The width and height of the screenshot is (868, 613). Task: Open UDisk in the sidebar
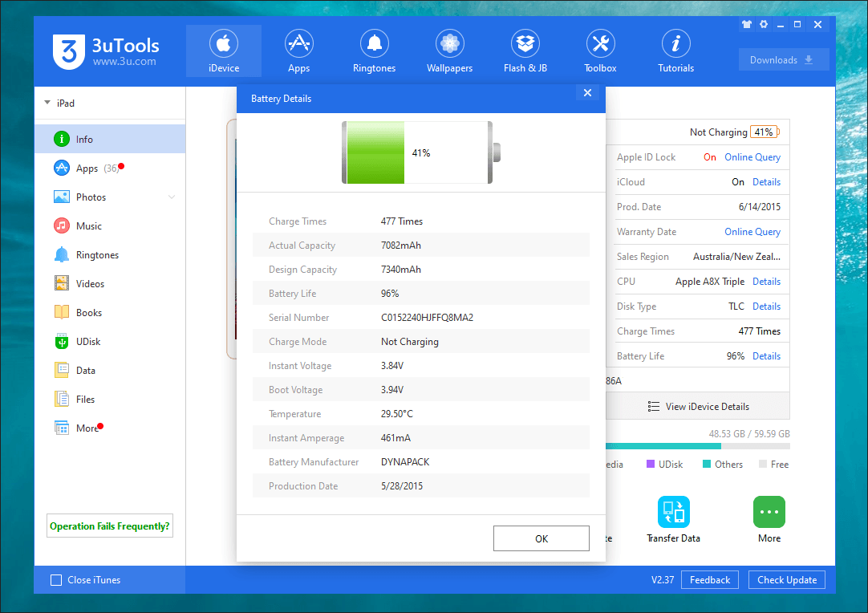tap(110, 341)
